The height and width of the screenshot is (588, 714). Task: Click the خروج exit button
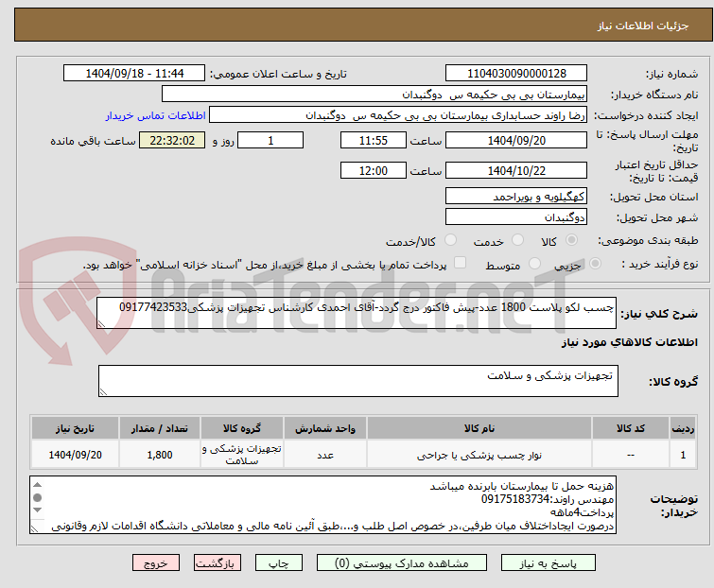point(156,563)
